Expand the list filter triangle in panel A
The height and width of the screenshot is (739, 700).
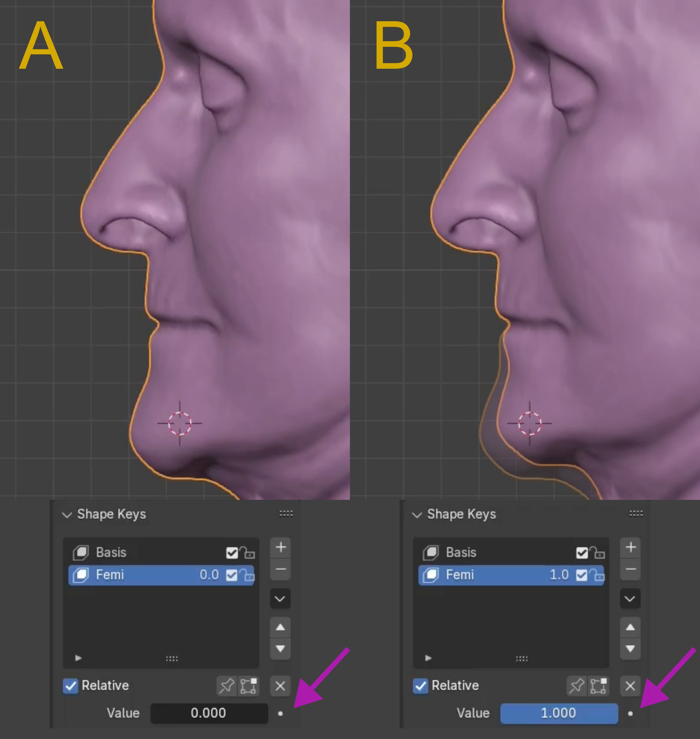coord(78,658)
